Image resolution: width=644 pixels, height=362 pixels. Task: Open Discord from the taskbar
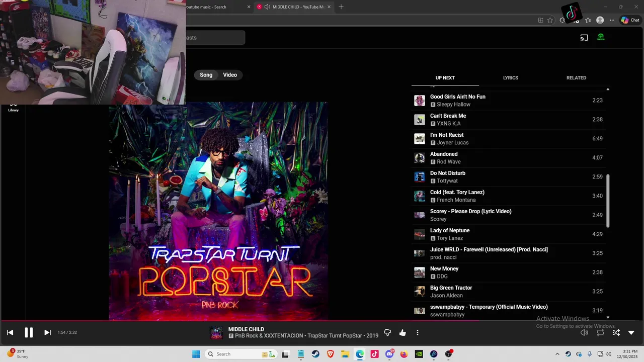389,354
